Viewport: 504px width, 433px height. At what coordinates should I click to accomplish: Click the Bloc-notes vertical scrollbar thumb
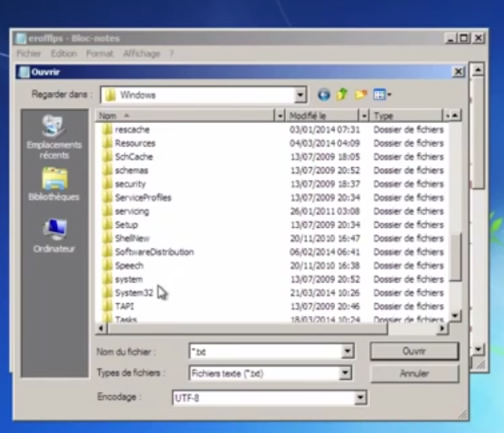pyautogui.click(x=478, y=132)
